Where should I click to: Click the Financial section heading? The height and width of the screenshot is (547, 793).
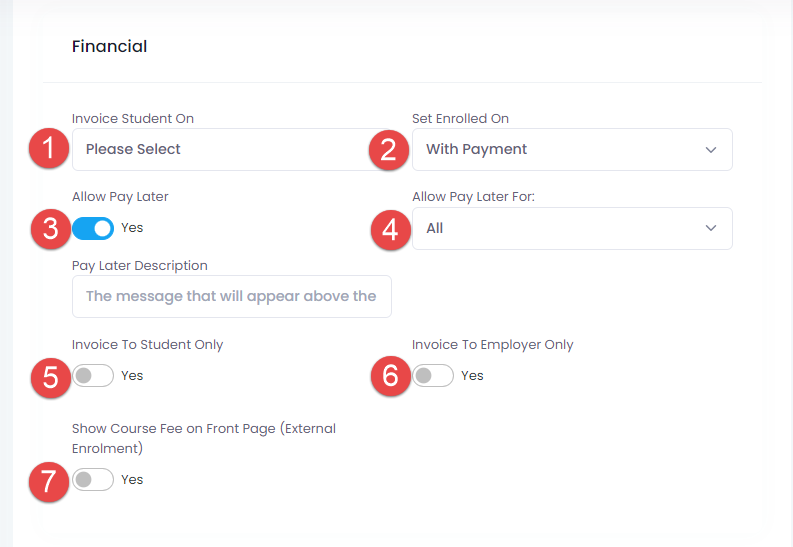click(109, 46)
